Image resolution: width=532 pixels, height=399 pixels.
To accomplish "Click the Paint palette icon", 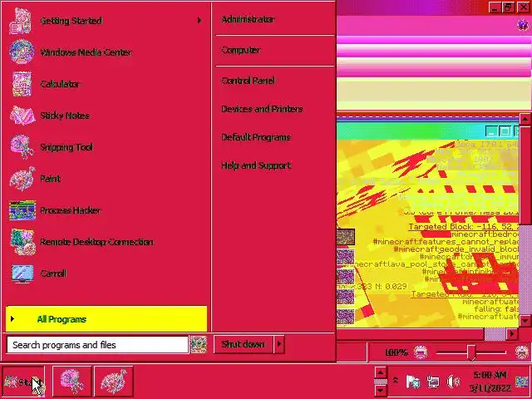I will pos(22,179).
